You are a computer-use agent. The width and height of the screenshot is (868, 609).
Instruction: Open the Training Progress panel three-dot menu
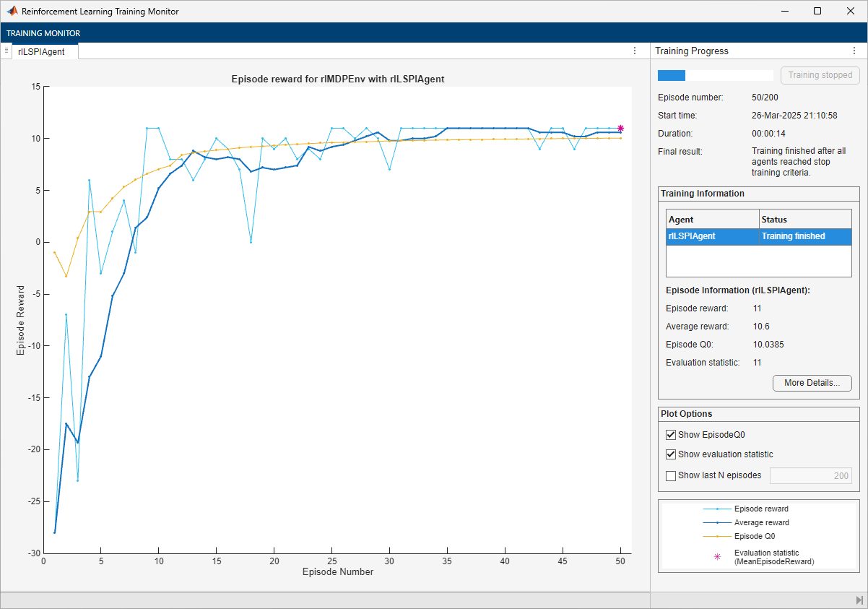854,51
